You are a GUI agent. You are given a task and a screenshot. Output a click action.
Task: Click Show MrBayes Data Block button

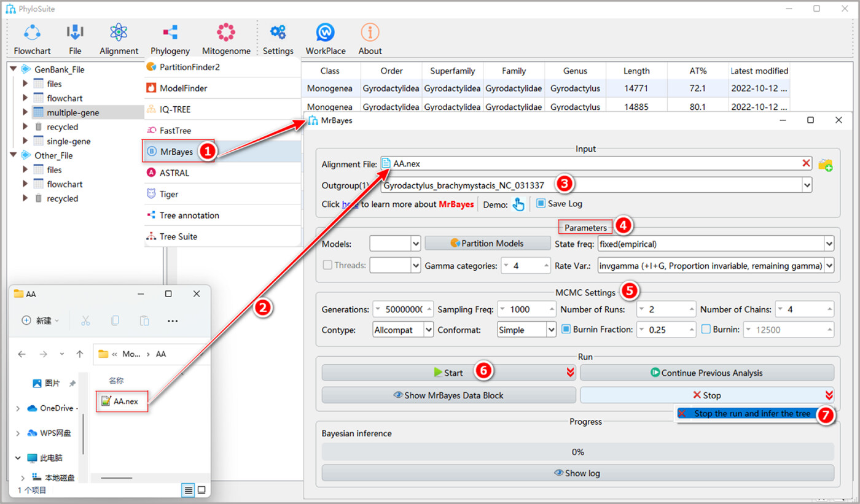pyautogui.click(x=448, y=395)
